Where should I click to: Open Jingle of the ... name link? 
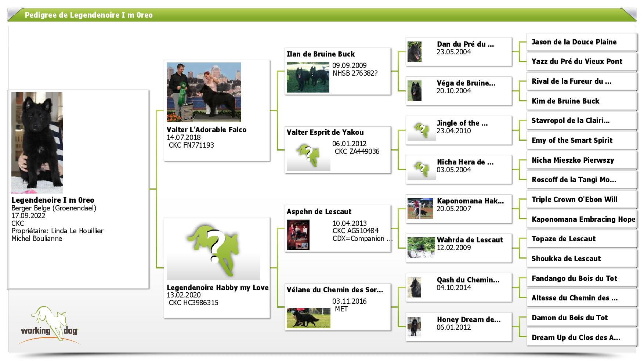(462, 123)
